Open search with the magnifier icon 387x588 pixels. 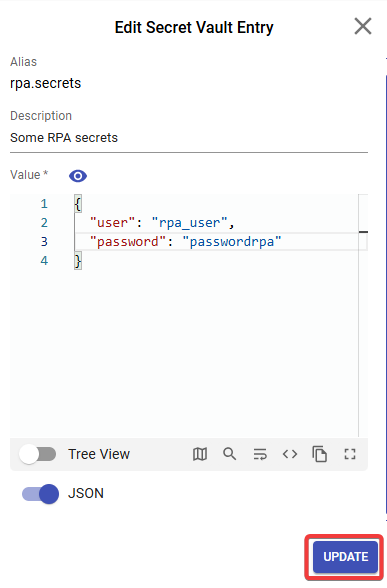(x=230, y=454)
